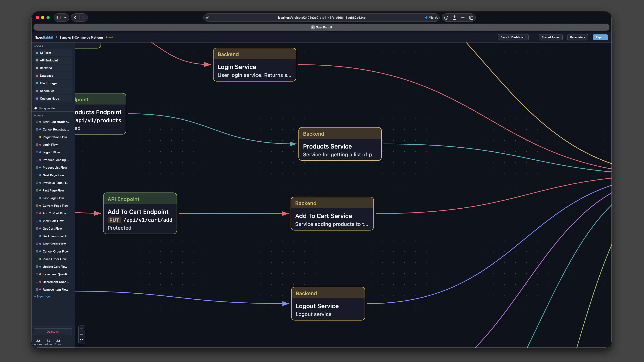This screenshot has height=362, width=644.
Task: Select Place Order Flow
Action: (53, 259)
